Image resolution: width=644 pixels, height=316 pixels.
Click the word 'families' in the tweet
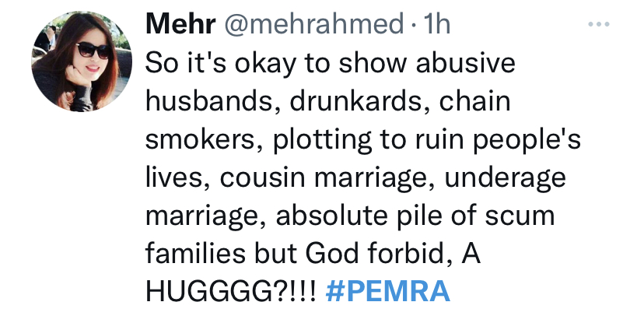[x=195, y=253]
